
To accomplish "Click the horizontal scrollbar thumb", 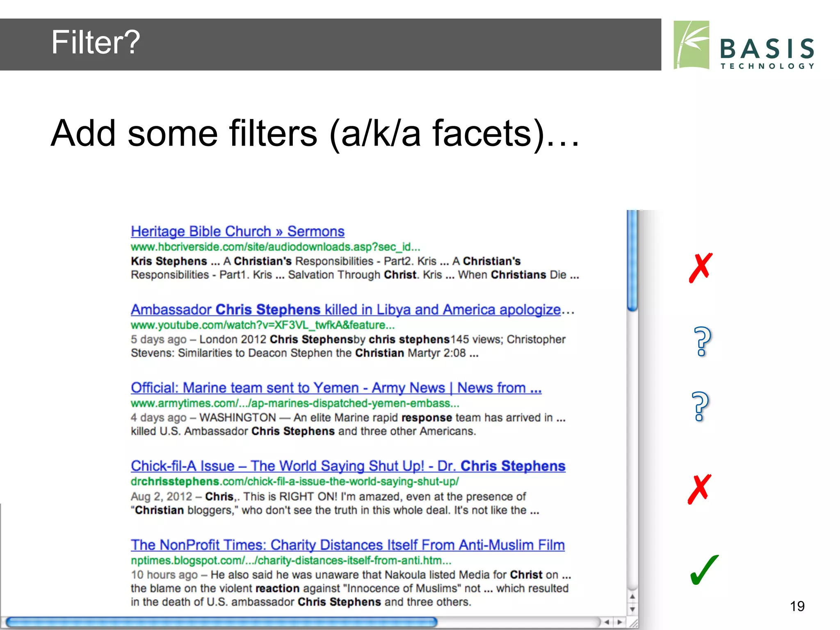I will [x=221, y=622].
